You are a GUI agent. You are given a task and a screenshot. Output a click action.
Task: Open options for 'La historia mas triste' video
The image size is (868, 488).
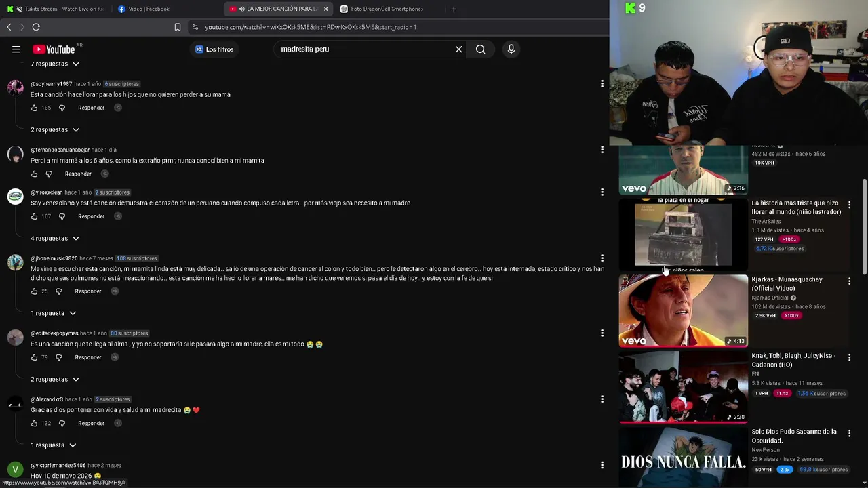pyautogui.click(x=849, y=204)
